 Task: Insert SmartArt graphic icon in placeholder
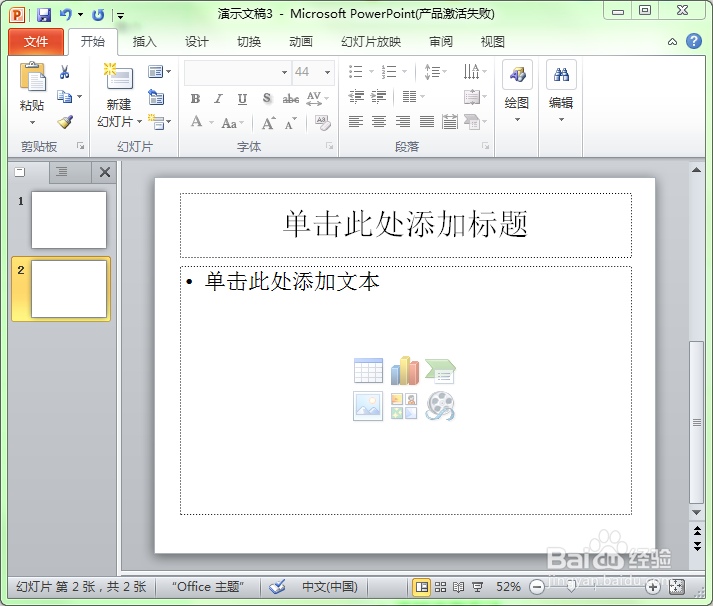440,371
